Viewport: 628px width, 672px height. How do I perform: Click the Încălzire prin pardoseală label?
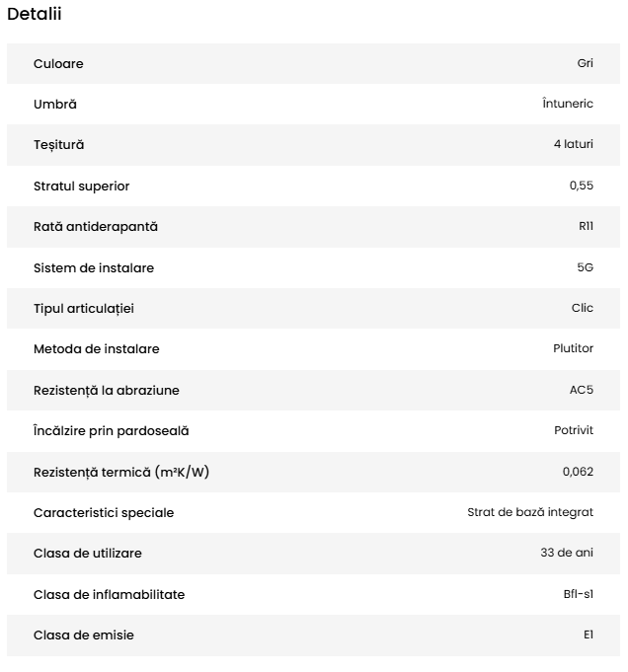[x=111, y=431]
